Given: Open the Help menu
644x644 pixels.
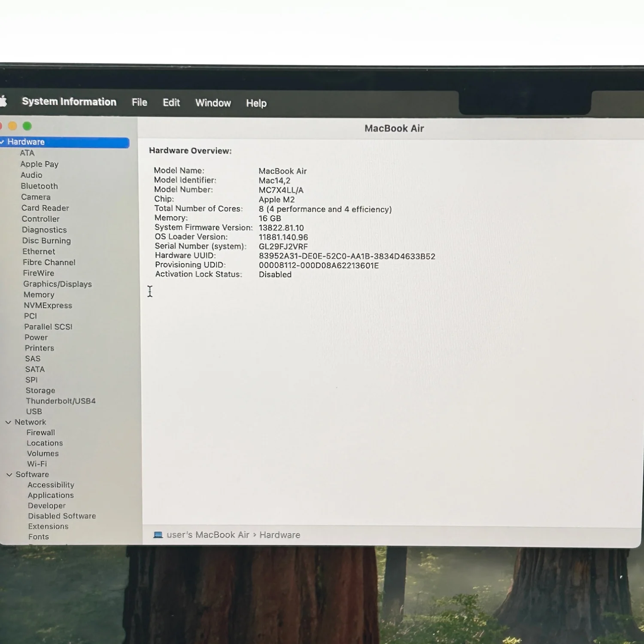Looking at the screenshot, I should coord(256,103).
